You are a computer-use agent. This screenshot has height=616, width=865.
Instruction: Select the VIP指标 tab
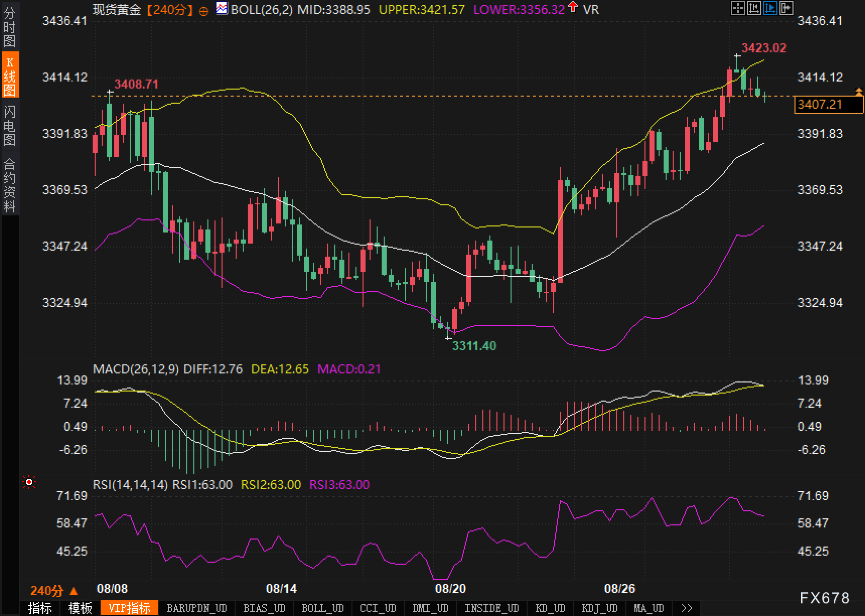point(129,608)
